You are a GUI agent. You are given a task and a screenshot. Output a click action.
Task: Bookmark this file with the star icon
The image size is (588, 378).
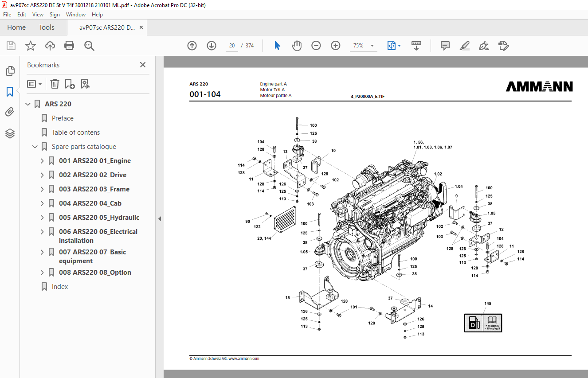(30, 46)
